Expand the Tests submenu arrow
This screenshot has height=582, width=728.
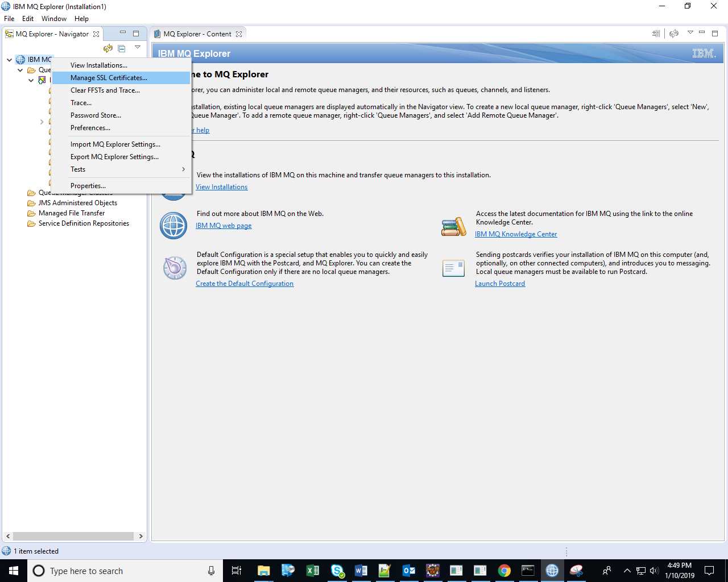tap(183, 169)
